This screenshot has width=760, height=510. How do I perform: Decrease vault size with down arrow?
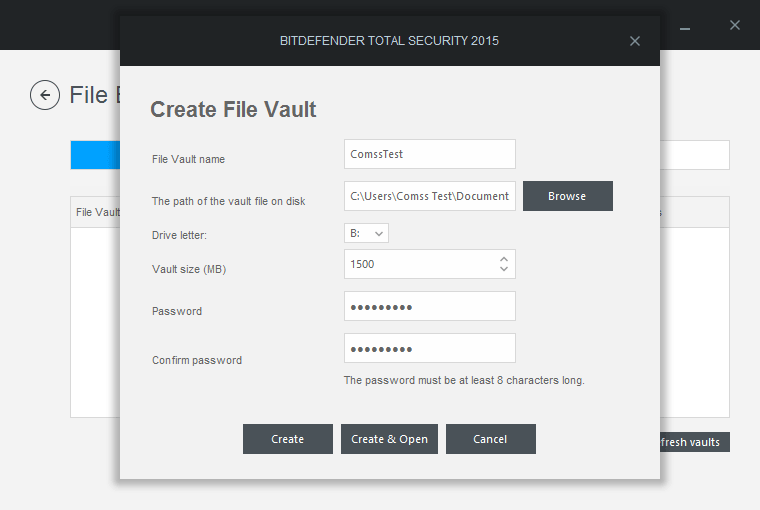pos(504,269)
